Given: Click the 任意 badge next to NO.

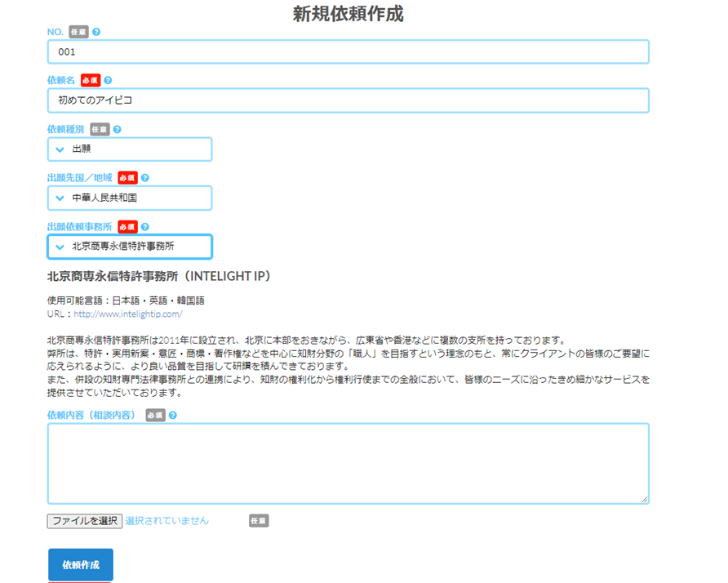Looking at the screenshot, I should click(78, 32).
